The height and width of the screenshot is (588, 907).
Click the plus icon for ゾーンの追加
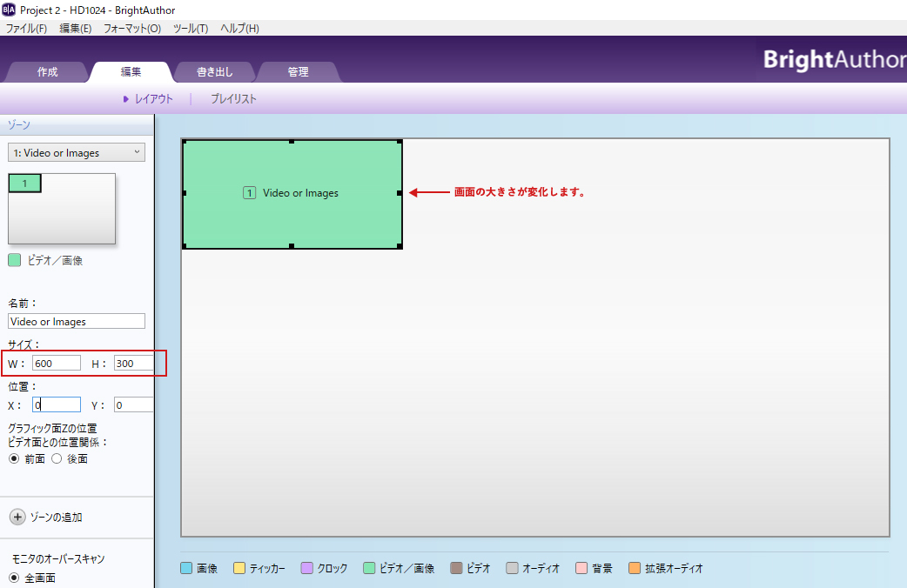click(17, 517)
